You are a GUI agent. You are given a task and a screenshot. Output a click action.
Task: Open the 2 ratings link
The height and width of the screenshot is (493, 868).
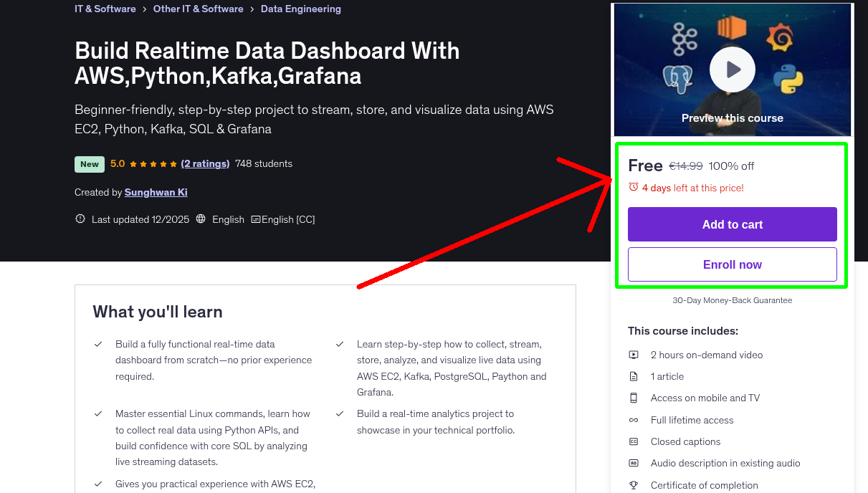pos(206,163)
